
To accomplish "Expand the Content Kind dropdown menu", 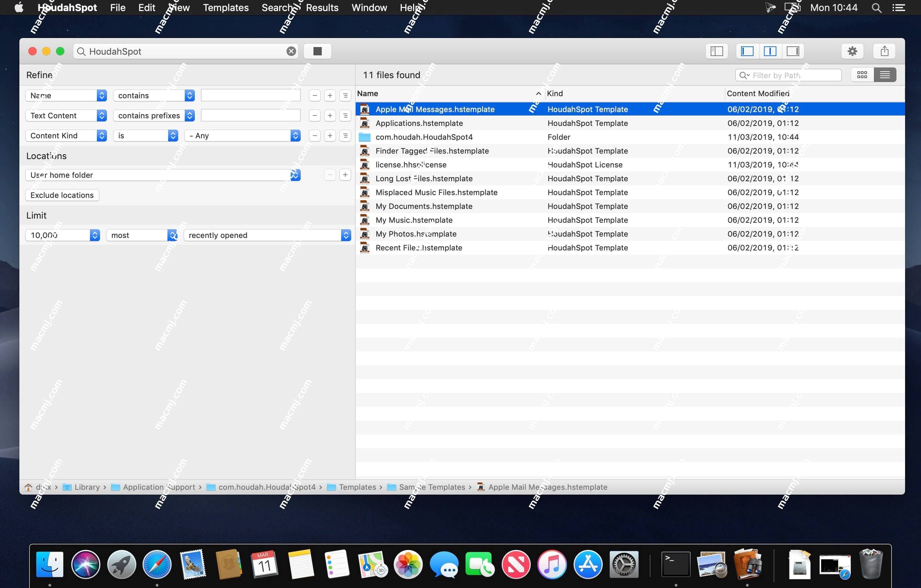I will (64, 134).
